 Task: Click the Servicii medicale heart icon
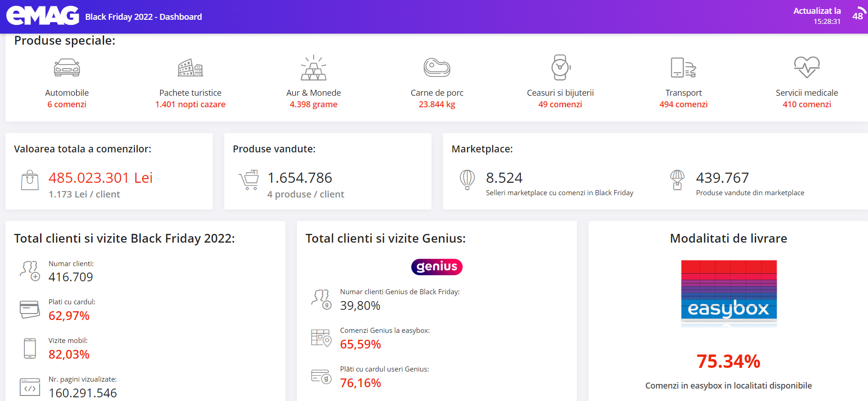[807, 67]
